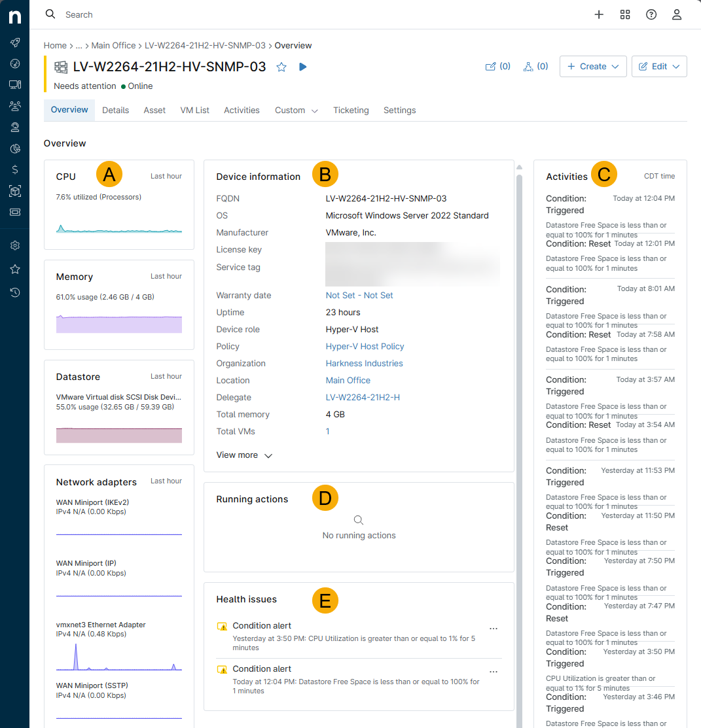The width and height of the screenshot is (701, 728).
Task: Open the Hyper-V Host Policy link
Action: point(365,346)
